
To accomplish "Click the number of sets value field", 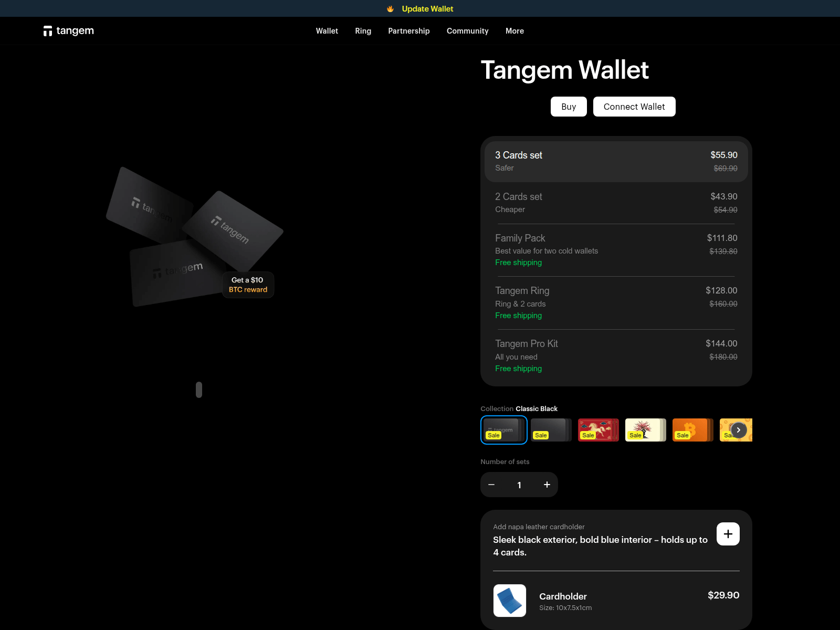I will point(519,485).
